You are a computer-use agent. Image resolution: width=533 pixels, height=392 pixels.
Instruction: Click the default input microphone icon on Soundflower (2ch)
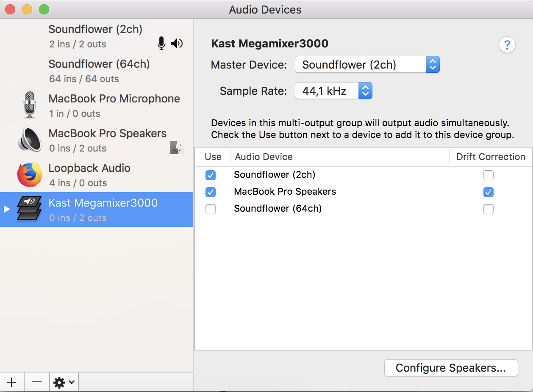[x=161, y=43]
